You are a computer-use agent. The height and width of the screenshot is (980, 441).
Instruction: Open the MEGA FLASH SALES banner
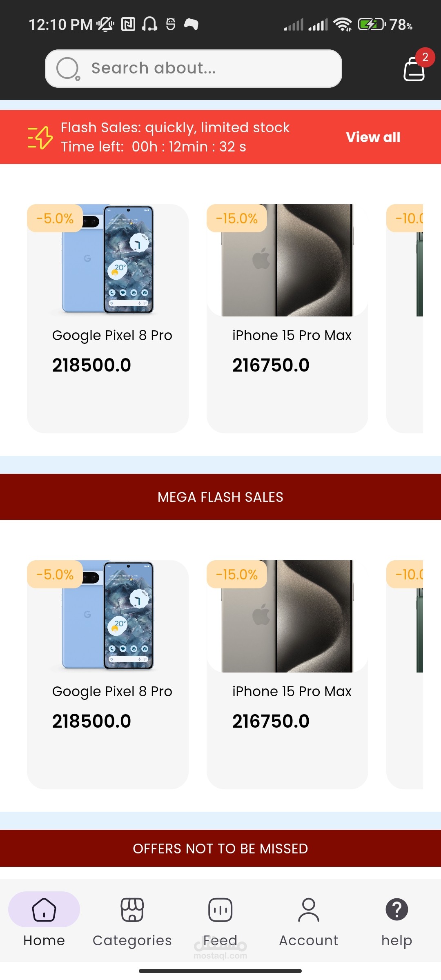point(220,497)
